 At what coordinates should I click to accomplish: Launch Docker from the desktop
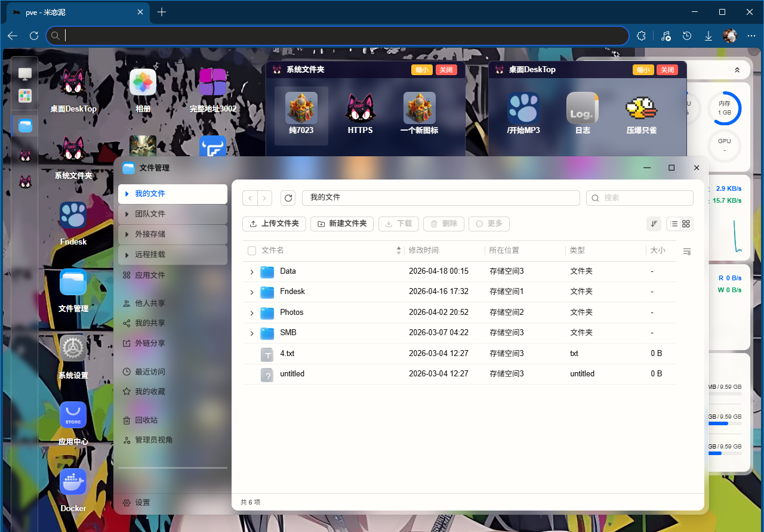(73, 481)
